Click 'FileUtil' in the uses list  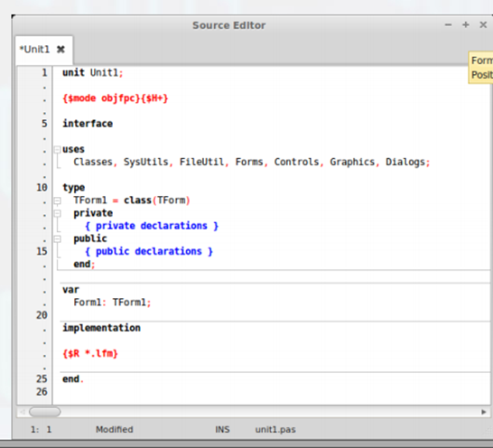(201, 162)
